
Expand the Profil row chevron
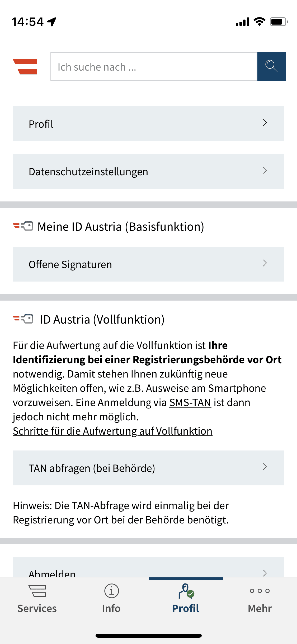pyautogui.click(x=265, y=123)
